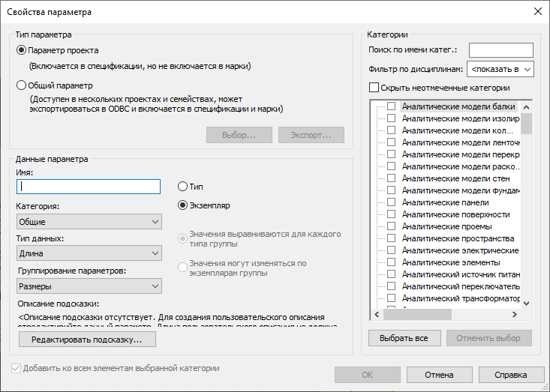The image size is (550, 392).
Task: Expand Фильтр по дисциплинам dropdown
Action: [500, 69]
